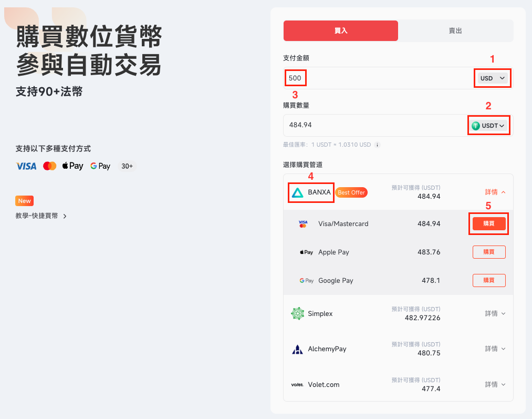Click the Mastercard logo under payment methods

[x=50, y=166]
